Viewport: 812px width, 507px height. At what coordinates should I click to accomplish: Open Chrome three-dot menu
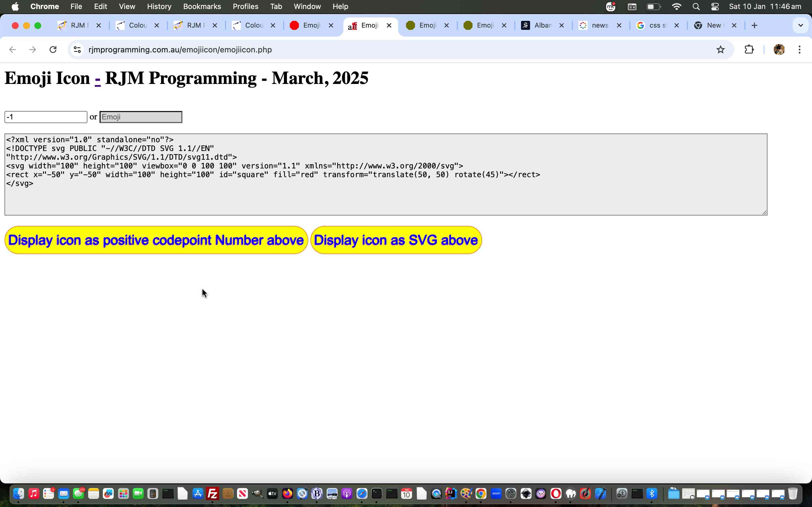800,50
